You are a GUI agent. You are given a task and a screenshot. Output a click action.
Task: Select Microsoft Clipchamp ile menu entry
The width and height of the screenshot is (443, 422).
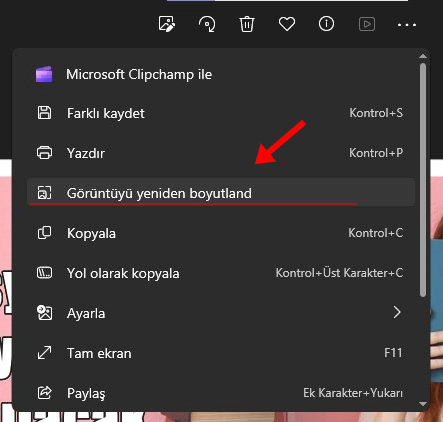pos(221,74)
